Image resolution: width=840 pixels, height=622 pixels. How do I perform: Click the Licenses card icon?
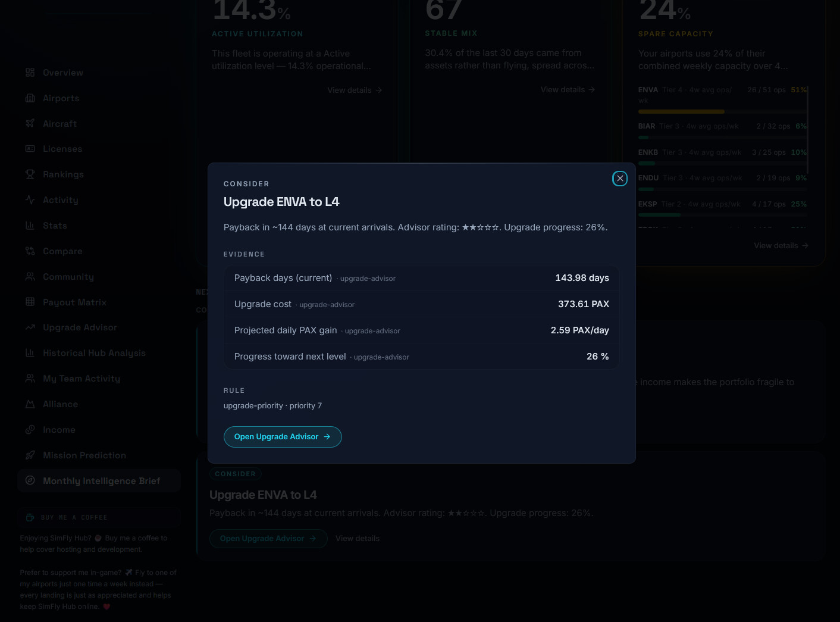[30, 149]
